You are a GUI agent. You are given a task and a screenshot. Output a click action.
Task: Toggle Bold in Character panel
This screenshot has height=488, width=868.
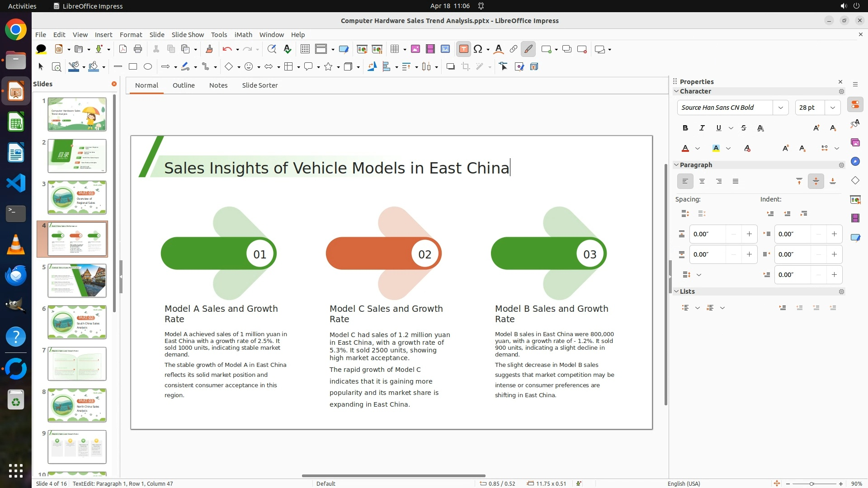point(685,128)
